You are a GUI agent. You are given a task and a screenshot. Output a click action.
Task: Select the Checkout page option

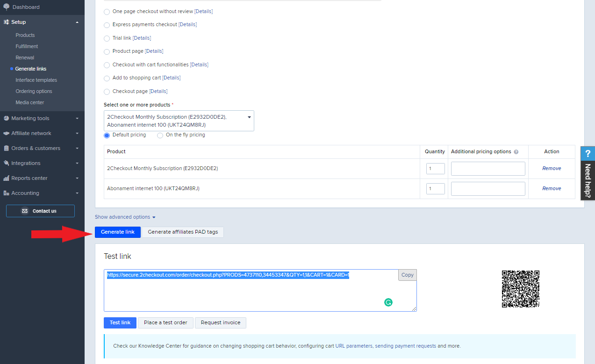[107, 92]
